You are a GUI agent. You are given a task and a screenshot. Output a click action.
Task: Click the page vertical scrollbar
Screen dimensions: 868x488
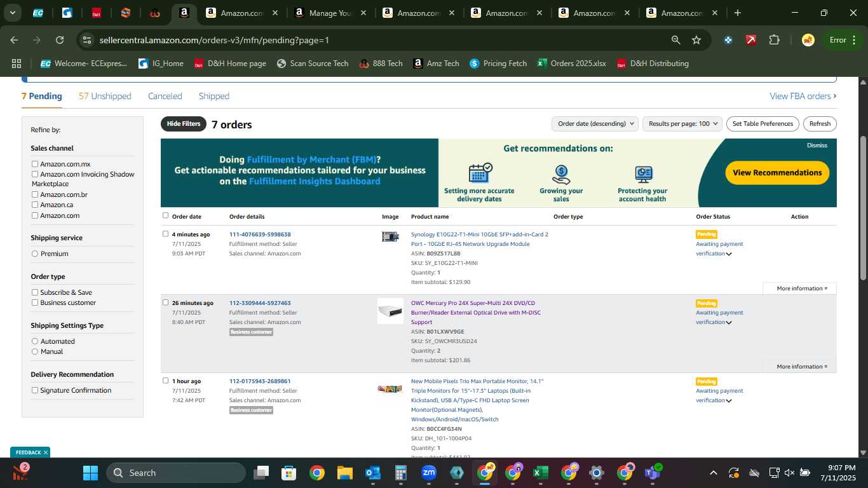pyautogui.click(x=863, y=208)
